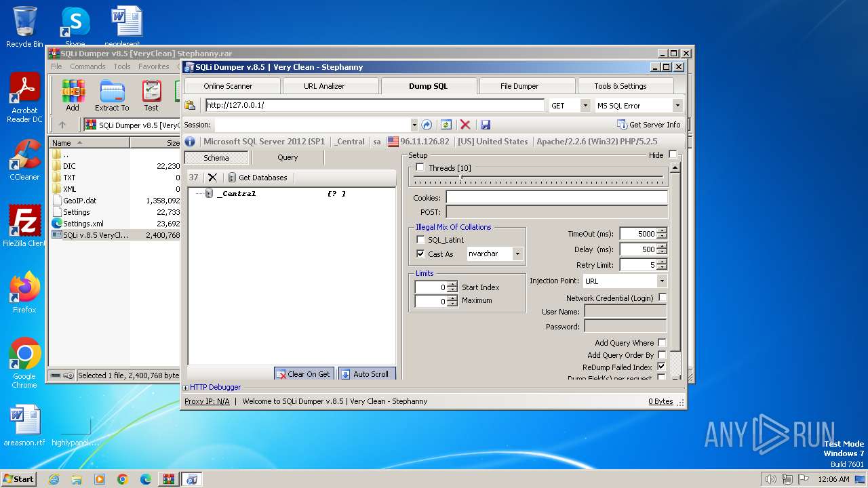Increase TimeOut (ms) spinner value
This screenshot has height=488, width=868.
click(x=662, y=230)
